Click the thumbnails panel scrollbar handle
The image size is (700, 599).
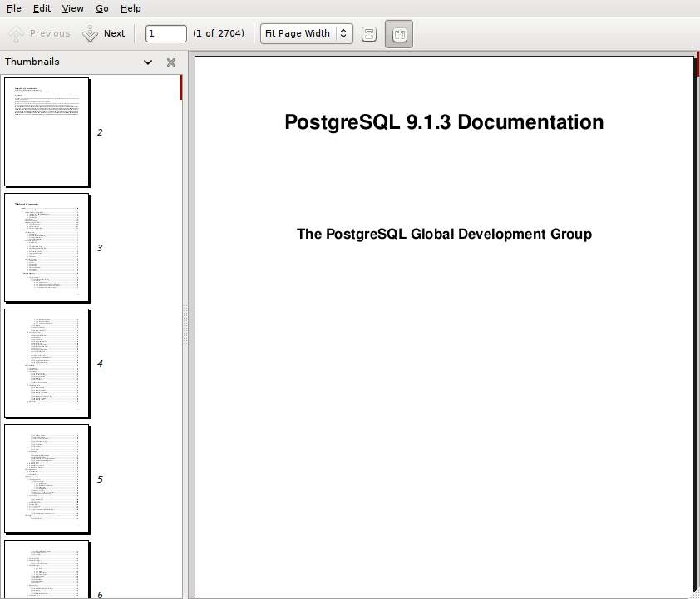180,87
